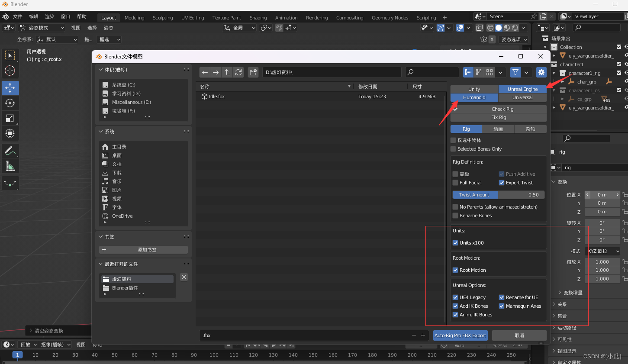Screen dimensions: 628x364
Task: Open XYZ Euler rotation mode dropdown
Action: coord(603,251)
